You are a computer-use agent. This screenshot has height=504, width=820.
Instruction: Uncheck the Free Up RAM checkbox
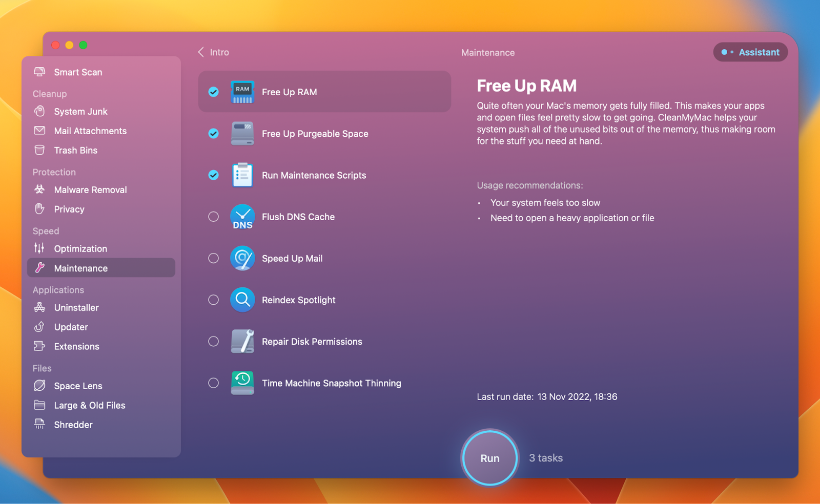pos(214,92)
